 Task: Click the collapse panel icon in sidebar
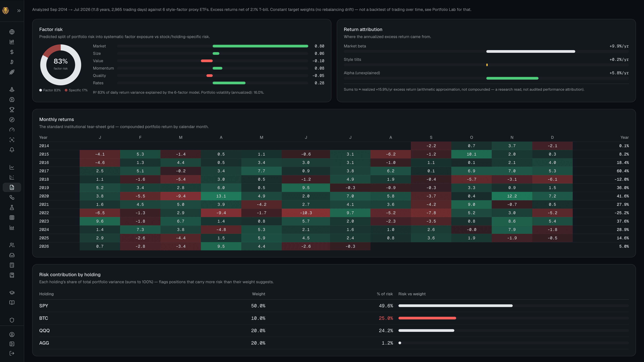click(x=12, y=344)
